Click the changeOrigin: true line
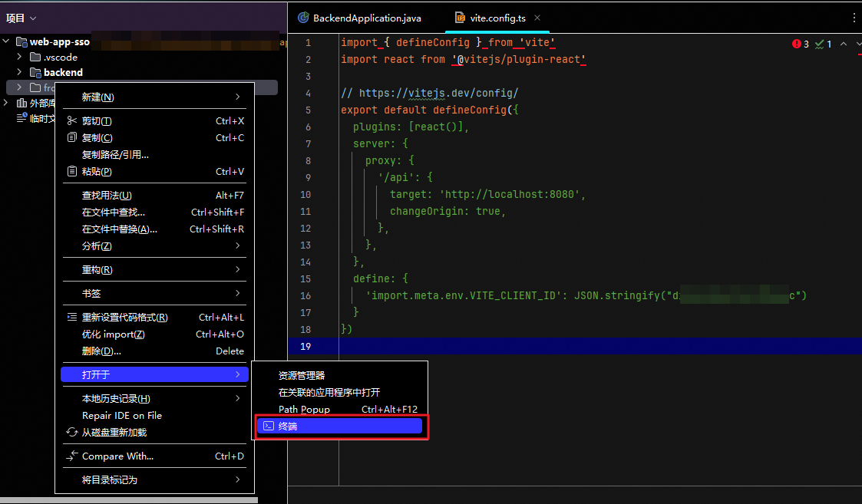This screenshot has height=504, width=862. [x=448, y=211]
